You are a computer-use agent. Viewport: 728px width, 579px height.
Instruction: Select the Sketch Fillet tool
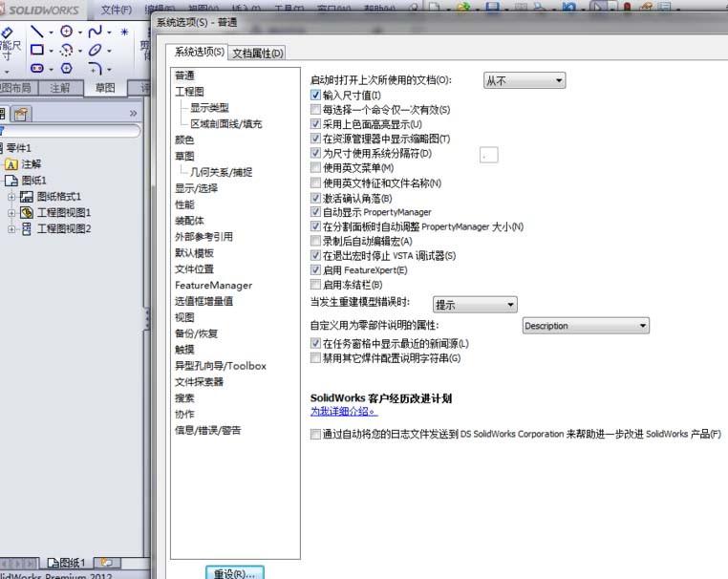[x=95, y=69]
